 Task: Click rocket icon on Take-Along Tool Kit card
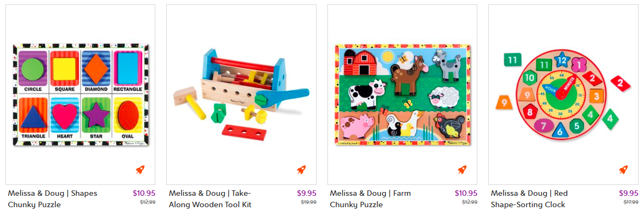[x=301, y=170]
